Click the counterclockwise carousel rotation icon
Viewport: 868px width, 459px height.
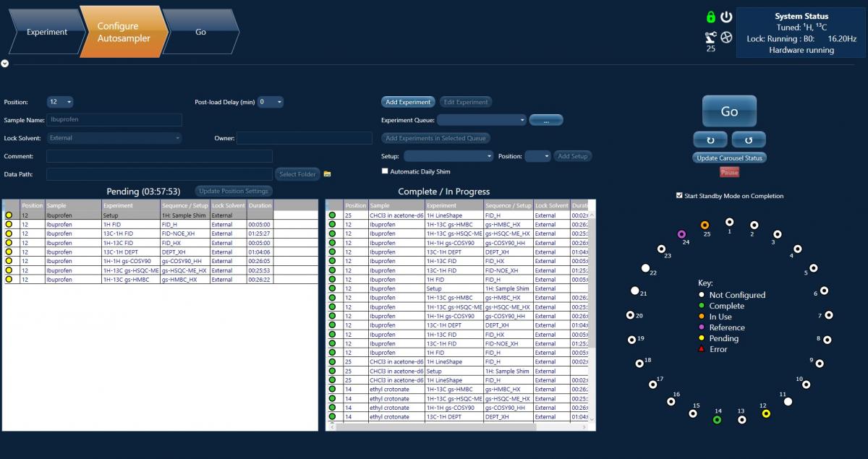[x=711, y=139]
